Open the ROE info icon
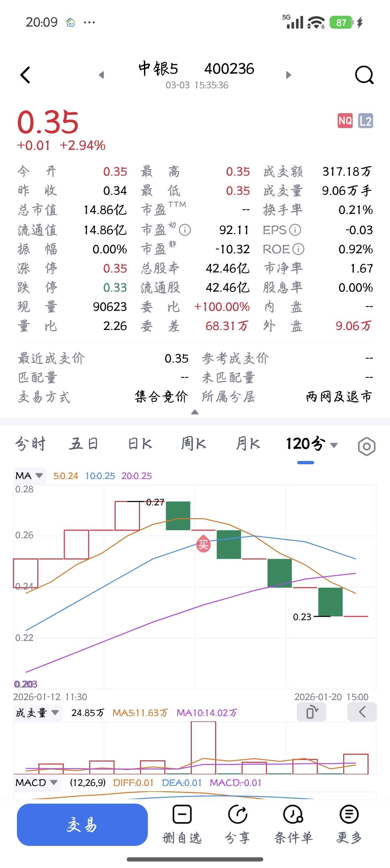 [298, 249]
